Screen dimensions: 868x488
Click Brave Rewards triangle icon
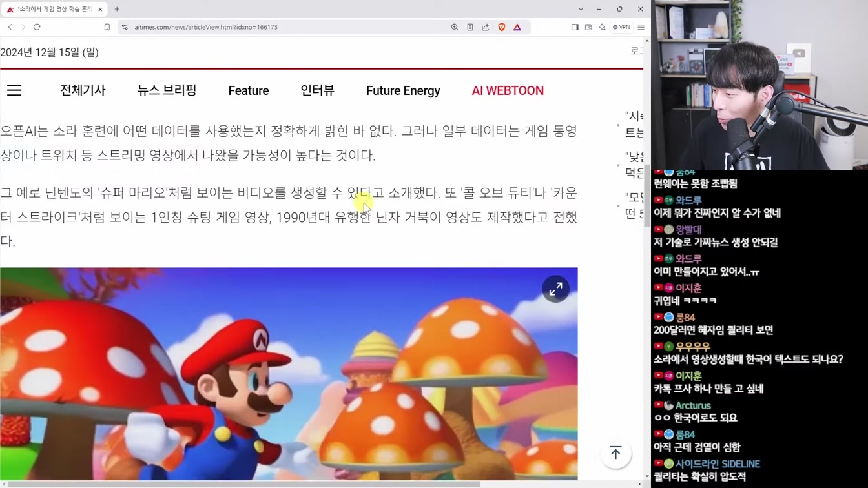coord(517,27)
